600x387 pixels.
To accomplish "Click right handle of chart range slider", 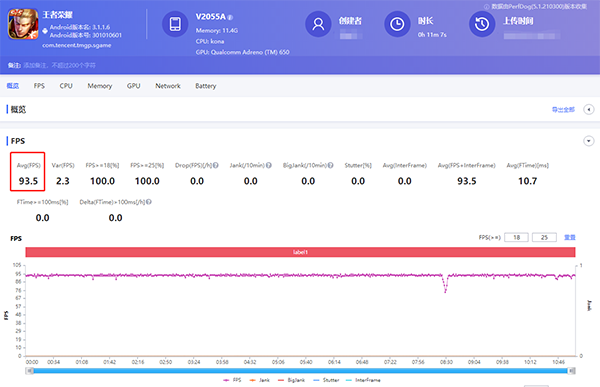I will pos(571,371).
